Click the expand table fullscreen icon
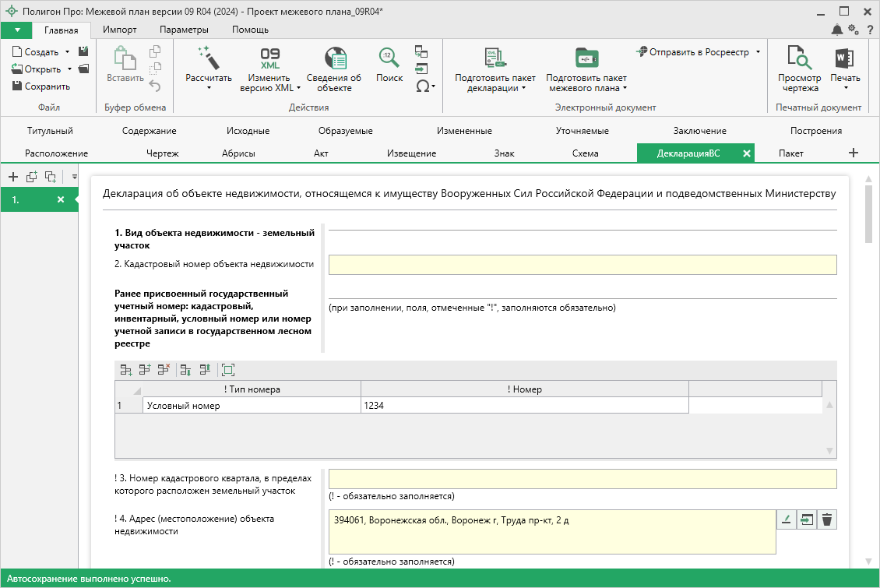 227,370
